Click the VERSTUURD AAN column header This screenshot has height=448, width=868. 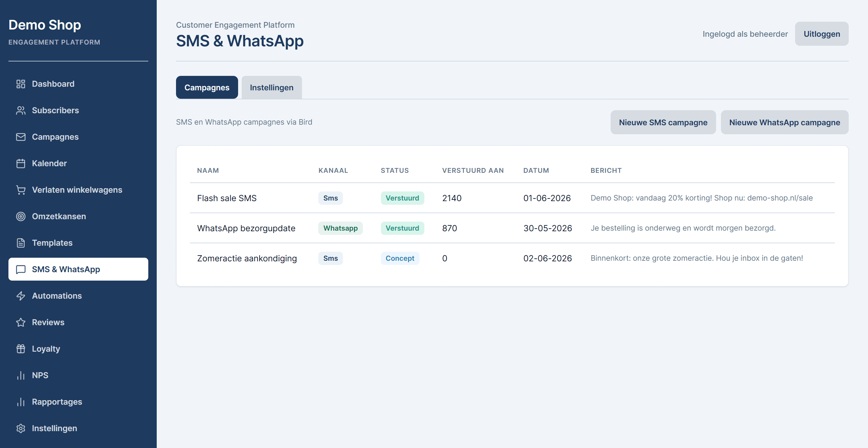click(x=473, y=171)
